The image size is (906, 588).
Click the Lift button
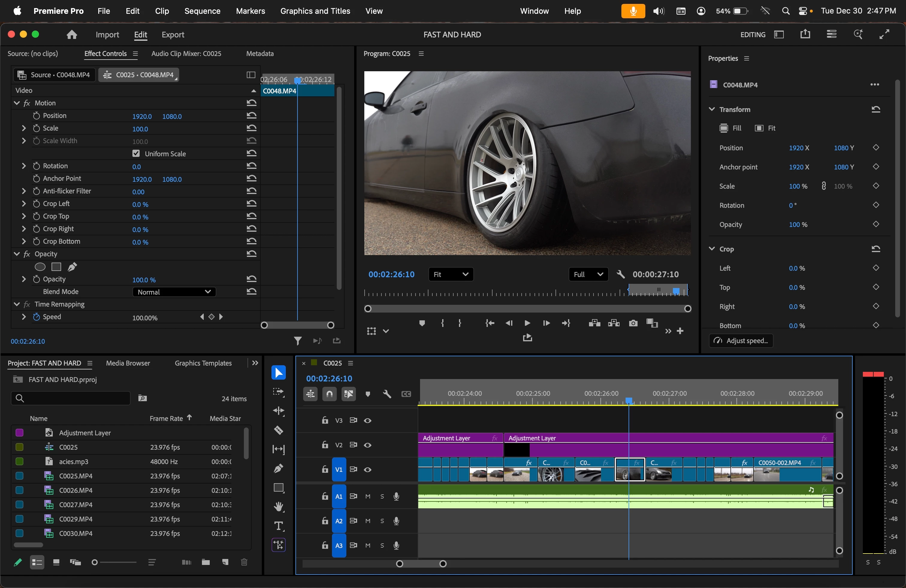tap(594, 323)
